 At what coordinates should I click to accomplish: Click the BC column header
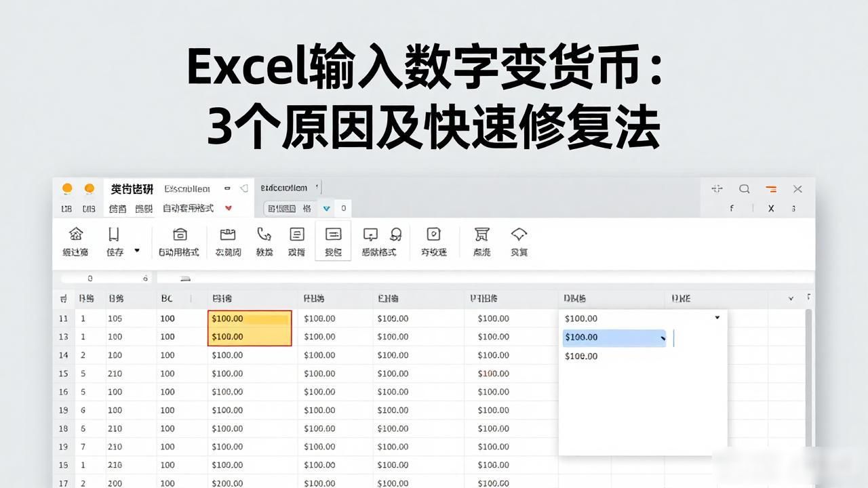182,298
